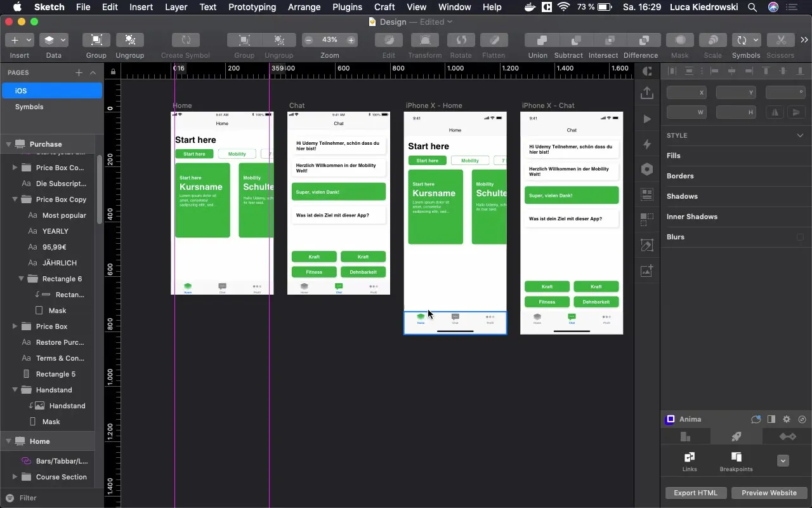Screen dimensions: 812x508
Task: Click the active Group toolbar icon
Action: 96,40
